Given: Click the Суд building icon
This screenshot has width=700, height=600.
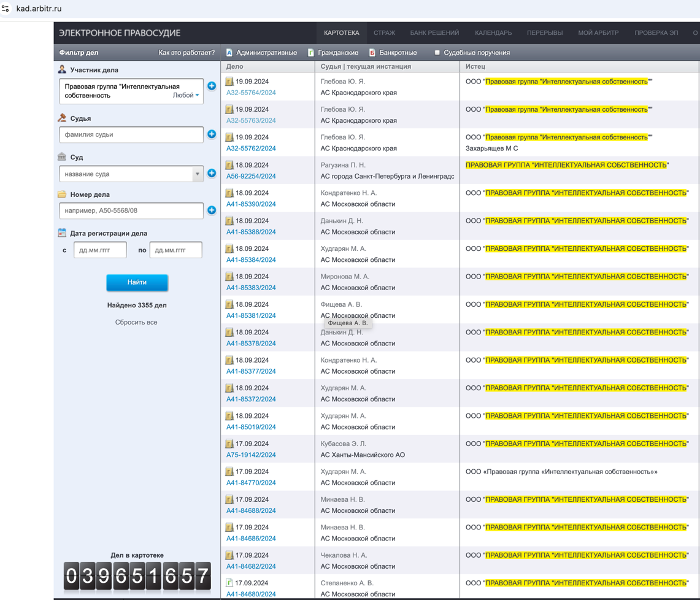Looking at the screenshot, I should [x=62, y=156].
